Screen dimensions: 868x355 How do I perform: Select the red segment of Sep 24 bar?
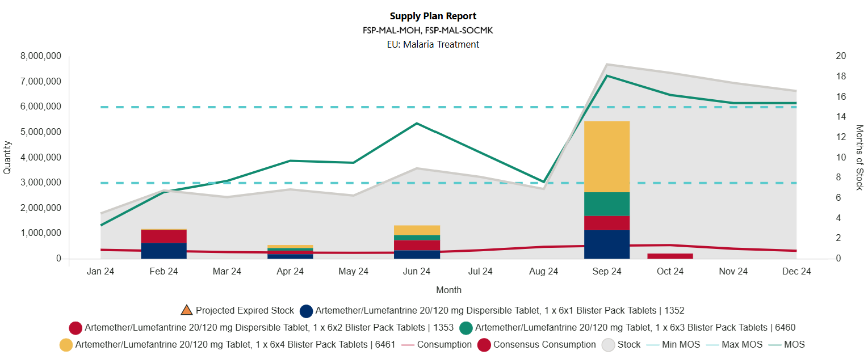coord(607,223)
